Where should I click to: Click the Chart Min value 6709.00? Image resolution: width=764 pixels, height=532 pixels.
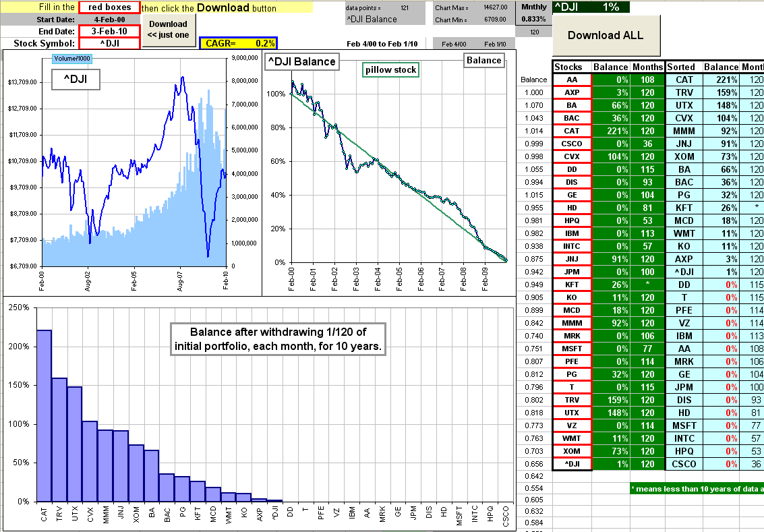(x=496, y=20)
